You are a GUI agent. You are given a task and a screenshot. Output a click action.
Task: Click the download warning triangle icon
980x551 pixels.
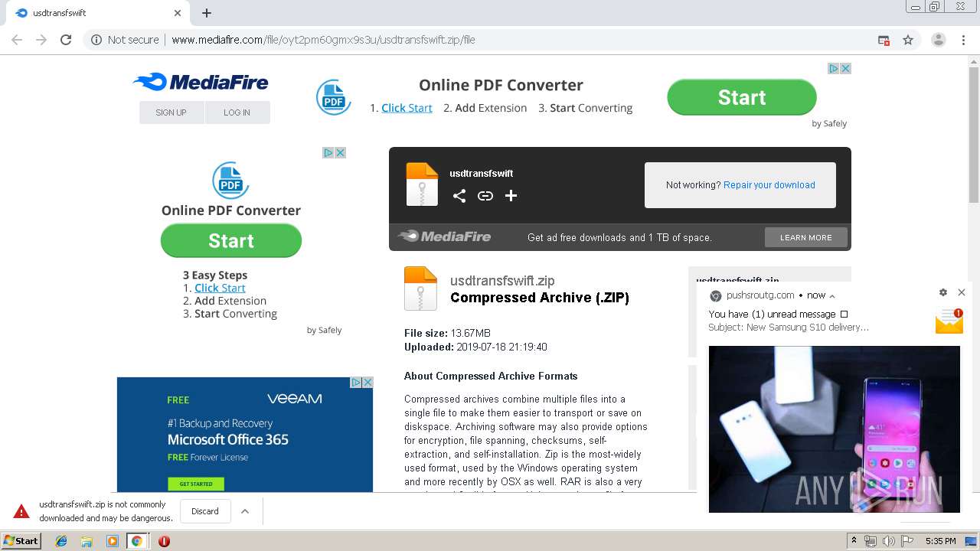tap(21, 511)
